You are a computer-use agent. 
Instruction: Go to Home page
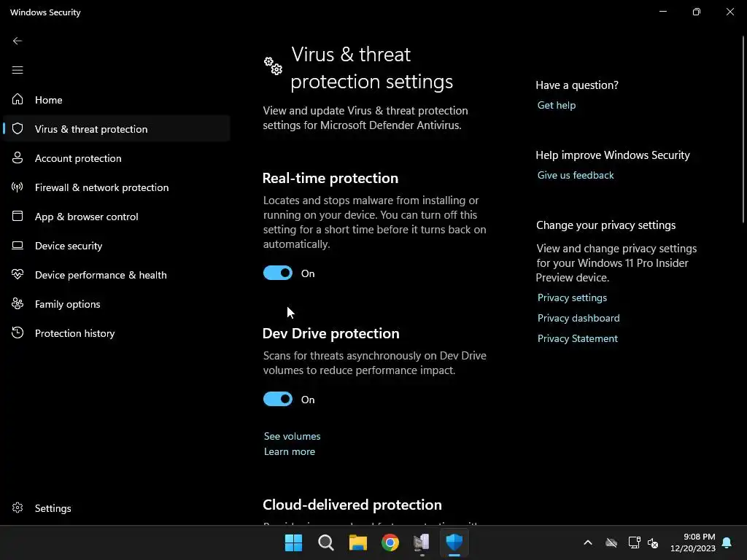tap(116, 99)
